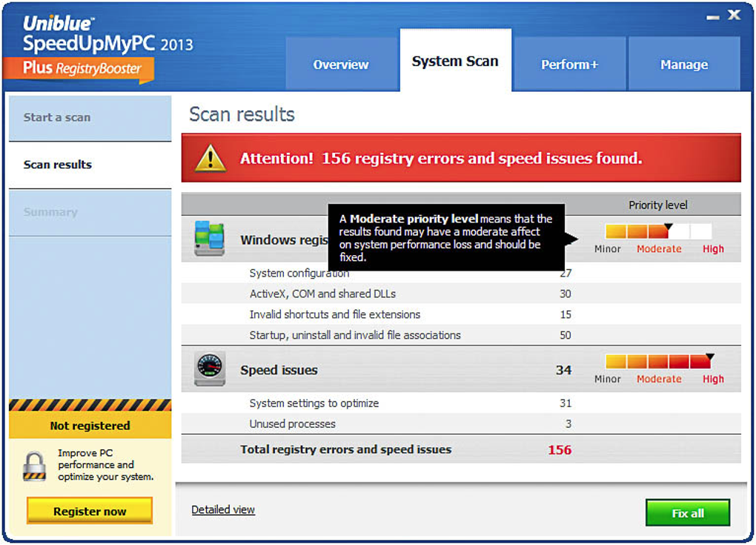This screenshot has height=545, width=756.
Task: Select Invalid shortcuts and file extensions row
Action: pyautogui.click(x=461, y=314)
